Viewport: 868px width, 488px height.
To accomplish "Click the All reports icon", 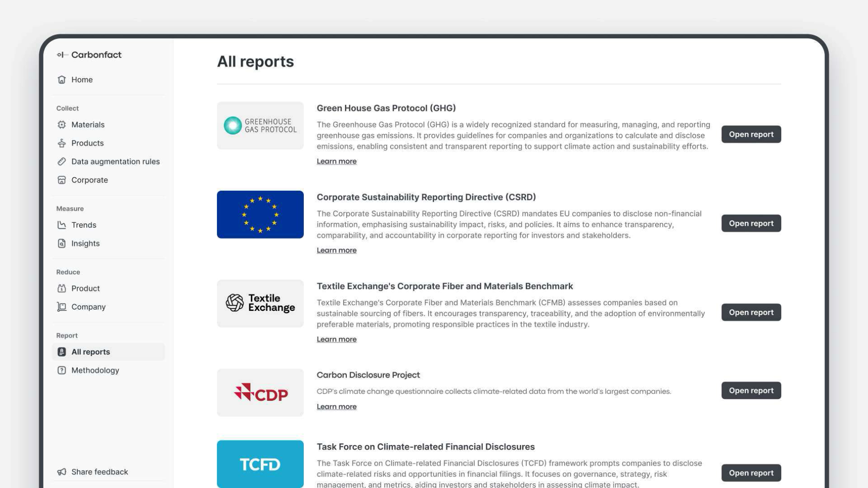I will 62,352.
